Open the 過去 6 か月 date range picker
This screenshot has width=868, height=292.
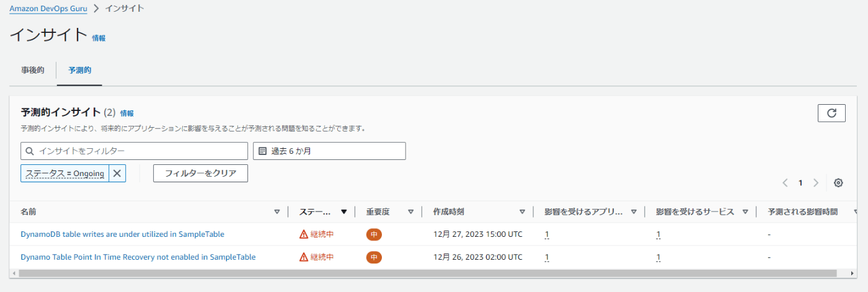point(329,151)
